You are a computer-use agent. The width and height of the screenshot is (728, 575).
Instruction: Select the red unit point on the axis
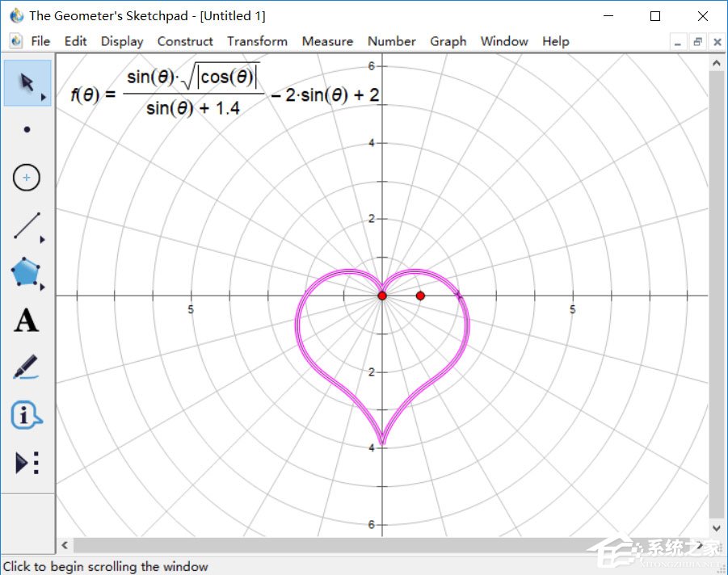420,296
